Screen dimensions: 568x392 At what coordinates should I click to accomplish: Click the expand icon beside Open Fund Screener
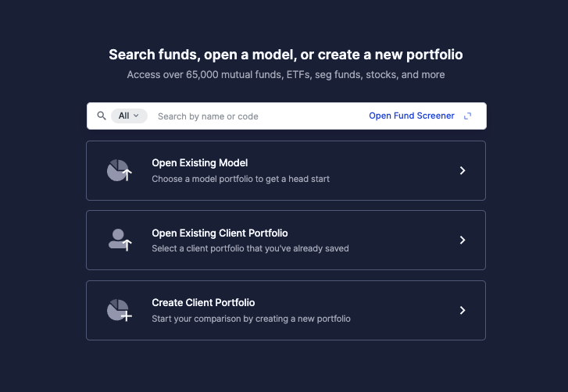point(468,116)
